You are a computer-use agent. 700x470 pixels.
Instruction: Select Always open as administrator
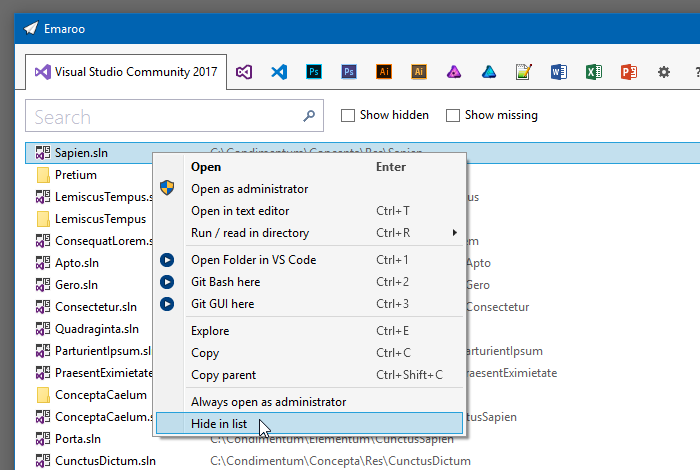[x=309, y=402]
